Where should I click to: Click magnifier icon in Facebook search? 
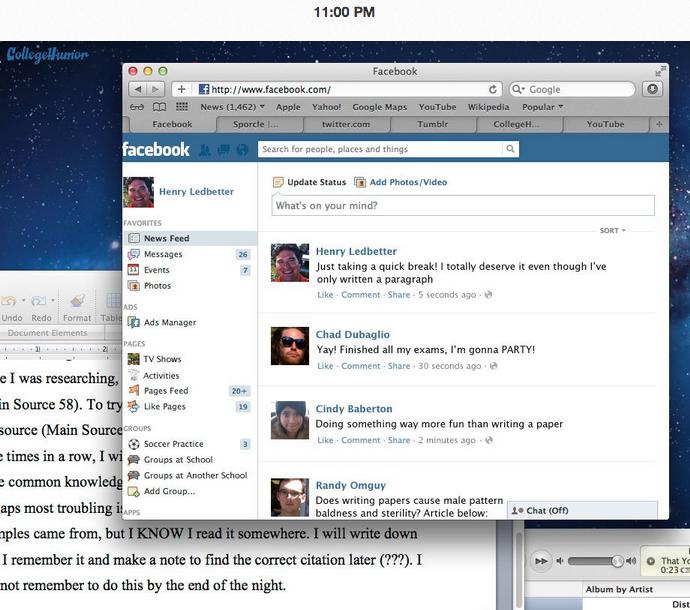click(510, 150)
